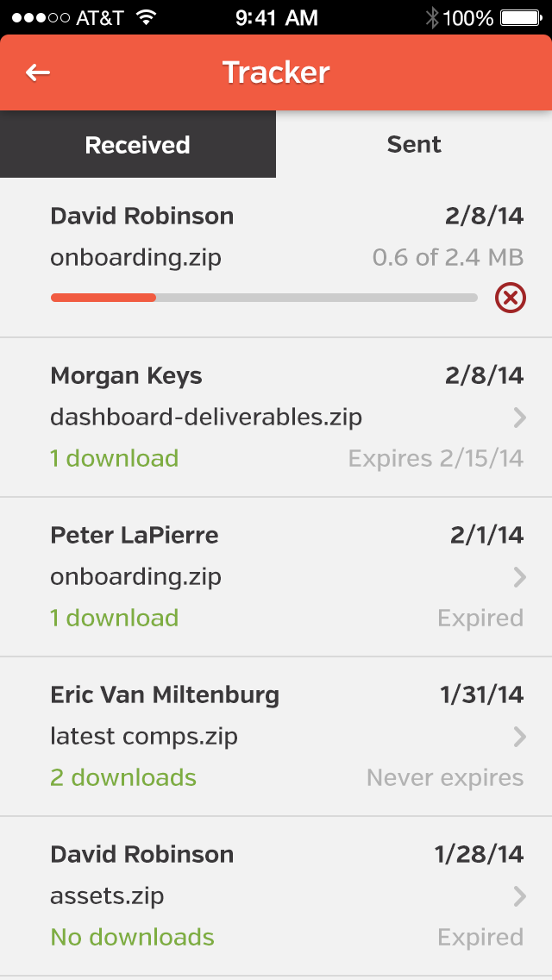Screen dimensions: 552x980
Task: Select the Received tab
Action: coord(138,145)
